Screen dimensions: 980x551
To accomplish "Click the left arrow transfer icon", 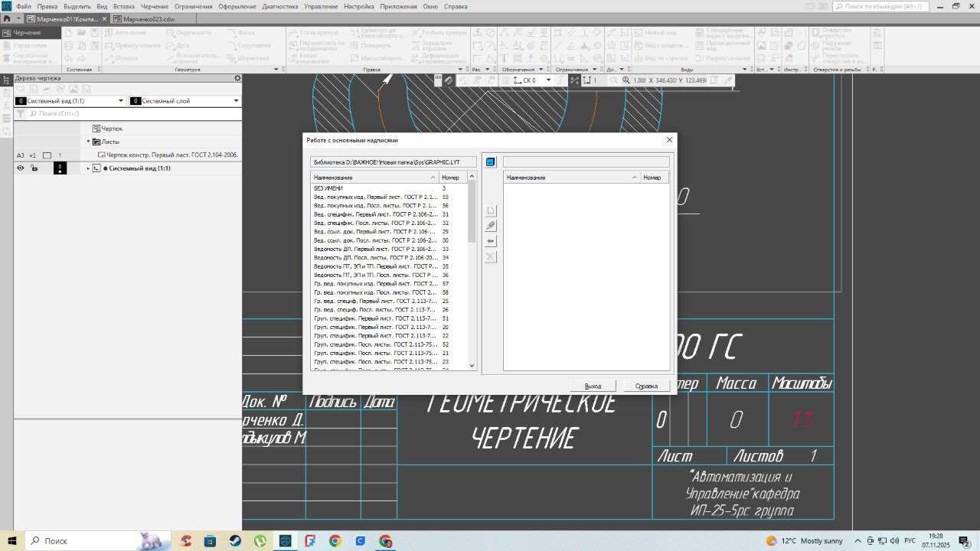I will [x=491, y=241].
